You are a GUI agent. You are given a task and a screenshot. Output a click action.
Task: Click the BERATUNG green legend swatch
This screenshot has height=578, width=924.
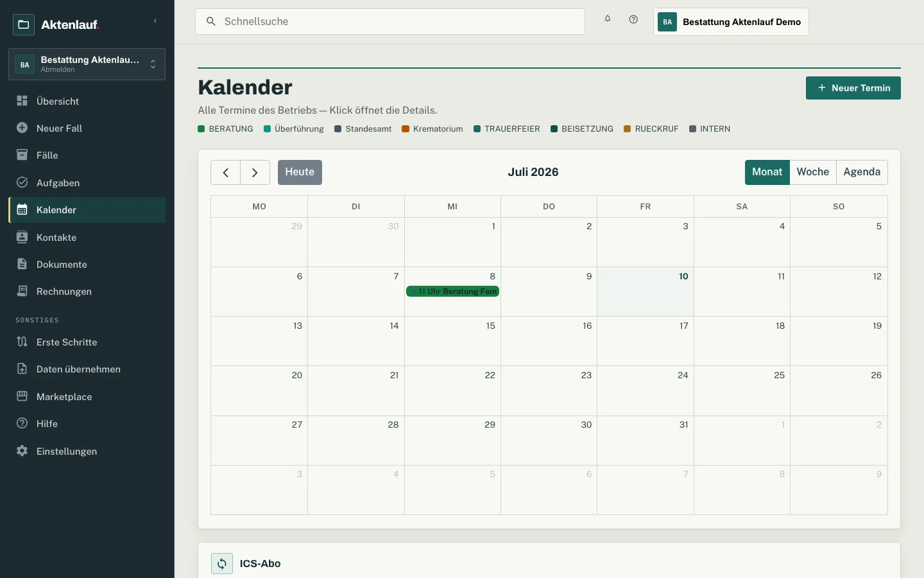pos(201,129)
